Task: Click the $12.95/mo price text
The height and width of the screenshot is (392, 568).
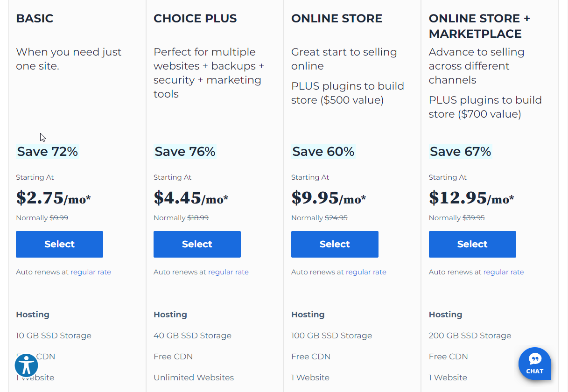Action: [471, 198]
